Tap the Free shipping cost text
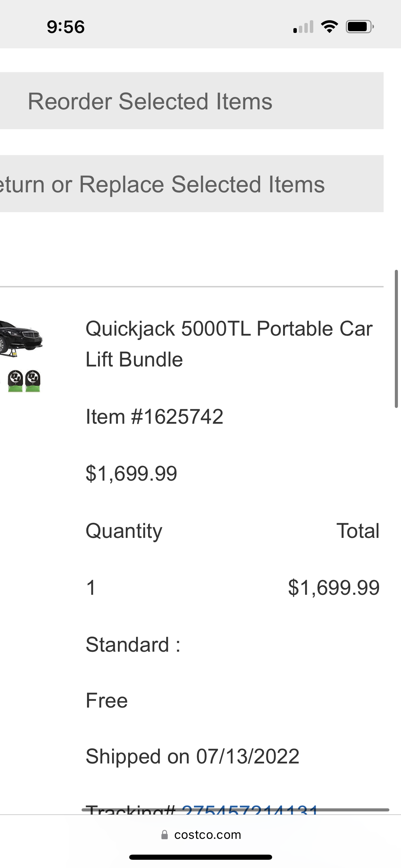This screenshot has width=401, height=868. point(107,700)
